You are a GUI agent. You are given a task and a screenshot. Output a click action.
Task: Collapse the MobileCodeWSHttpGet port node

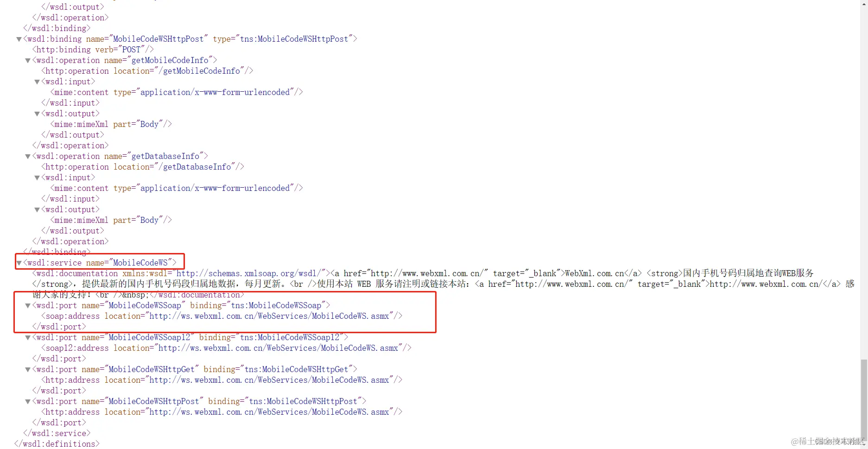28,370
